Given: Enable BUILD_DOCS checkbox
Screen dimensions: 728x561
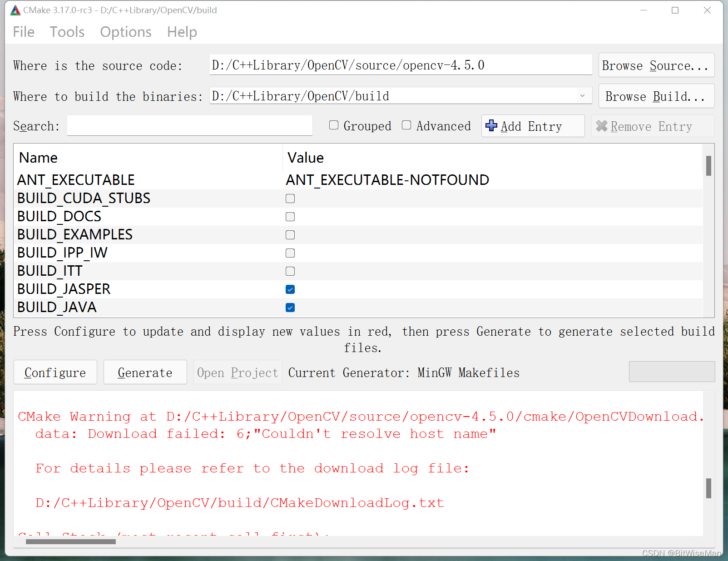Looking at the screenshot, I should 290,217.
